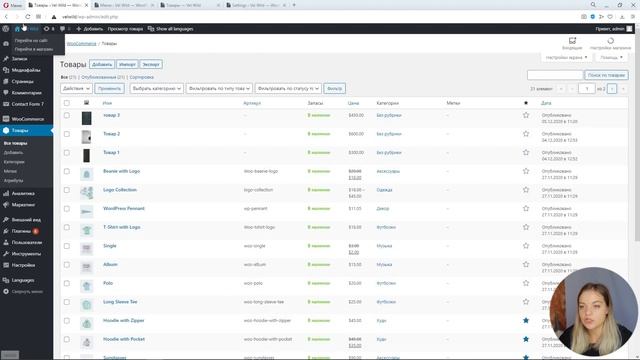Switch to the Settings browser tab

coord(256,5)
